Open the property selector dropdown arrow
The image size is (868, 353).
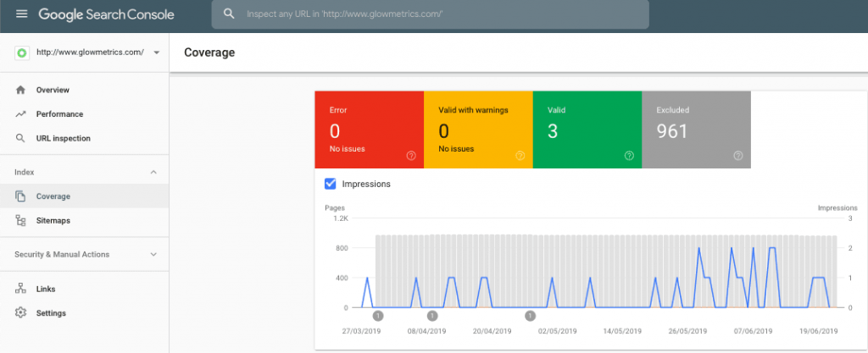(x=157, y=53)
